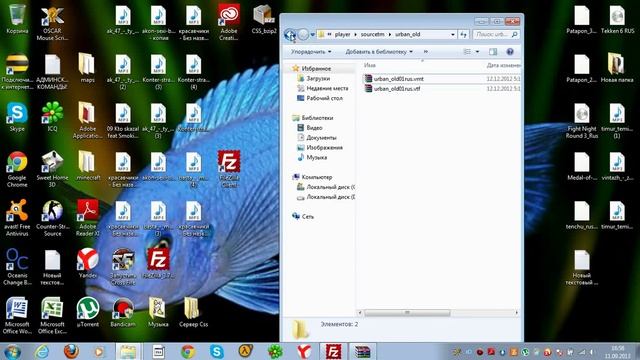Select the Новая папка desktop folder
This screenshot has height=360, width=640.
click(x=617, y=68)
